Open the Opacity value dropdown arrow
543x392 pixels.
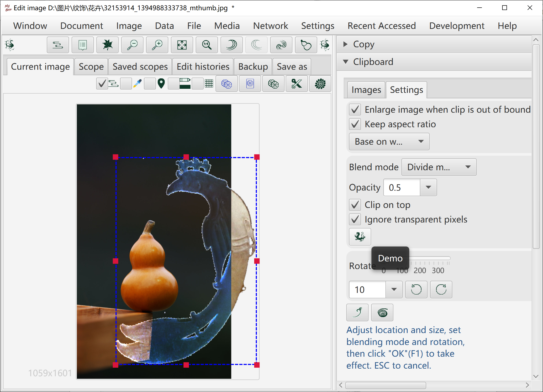click(x=428, y=187)
